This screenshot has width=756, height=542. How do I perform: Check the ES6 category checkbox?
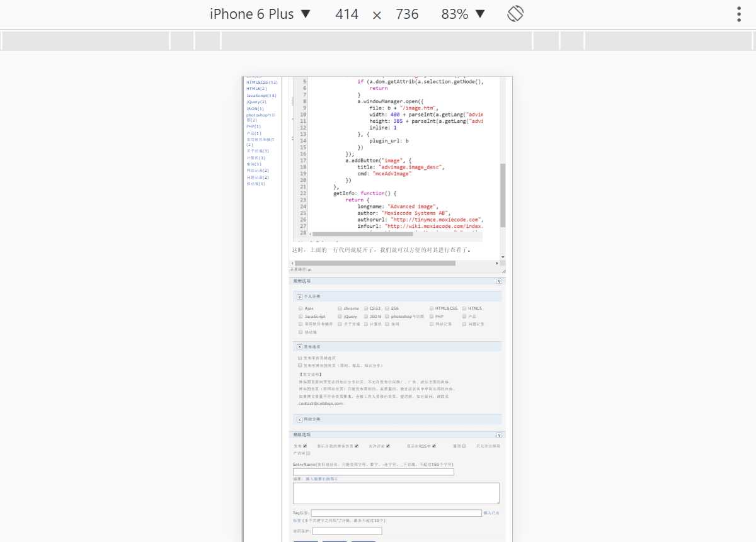(x=387, y=308)
